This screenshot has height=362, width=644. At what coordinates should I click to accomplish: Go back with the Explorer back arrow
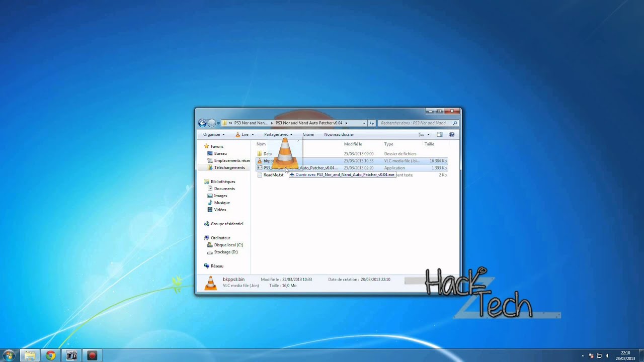click(202, 123)
